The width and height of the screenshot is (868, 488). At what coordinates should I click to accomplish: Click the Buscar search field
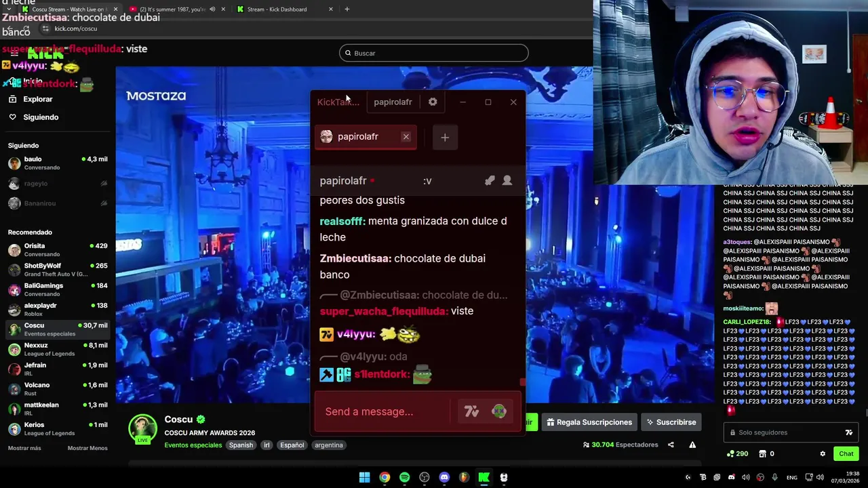(434, 53)
